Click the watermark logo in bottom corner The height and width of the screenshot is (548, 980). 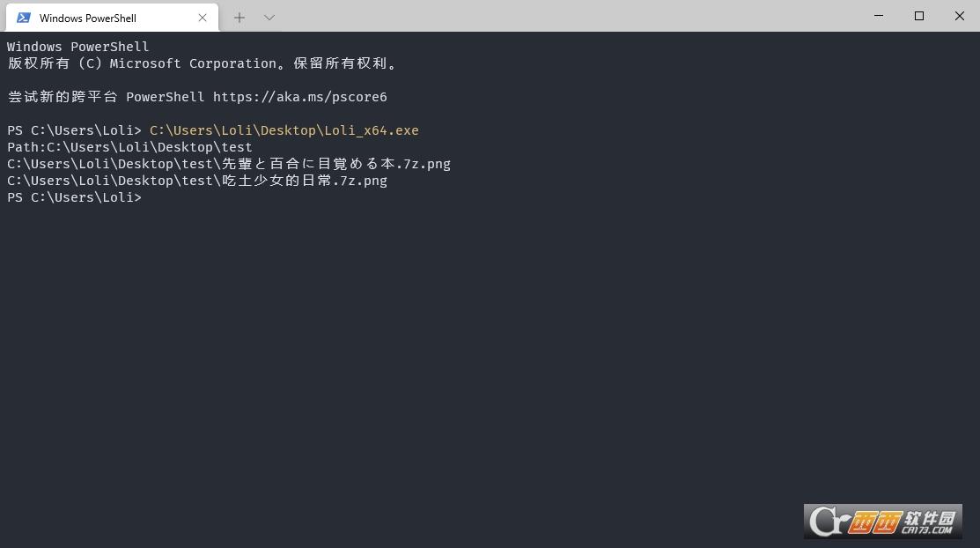click(882, 522)
